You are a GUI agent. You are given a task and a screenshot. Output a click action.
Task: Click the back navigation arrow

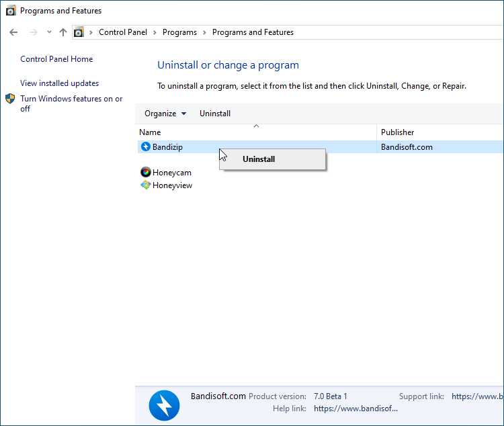click(14, 32)
